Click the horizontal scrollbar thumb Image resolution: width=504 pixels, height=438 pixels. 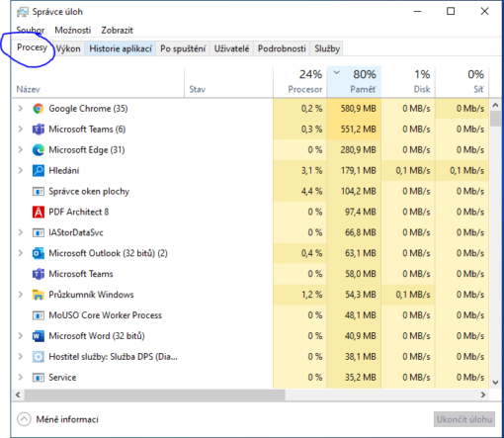[x=155, y=394]
